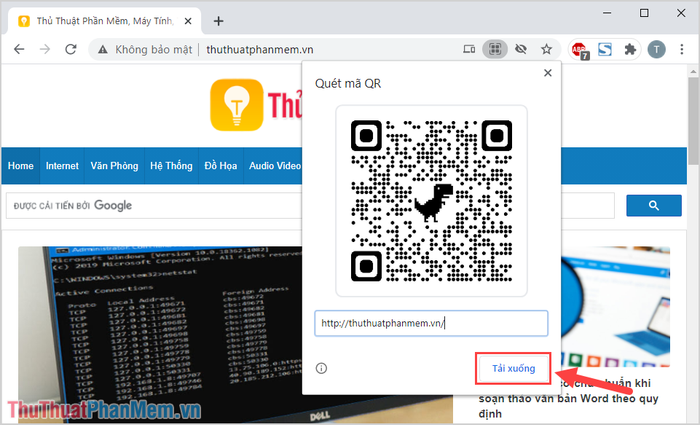
Task: Open the profile avatar T
Action: pyautogui.click(x=656, y=49)
